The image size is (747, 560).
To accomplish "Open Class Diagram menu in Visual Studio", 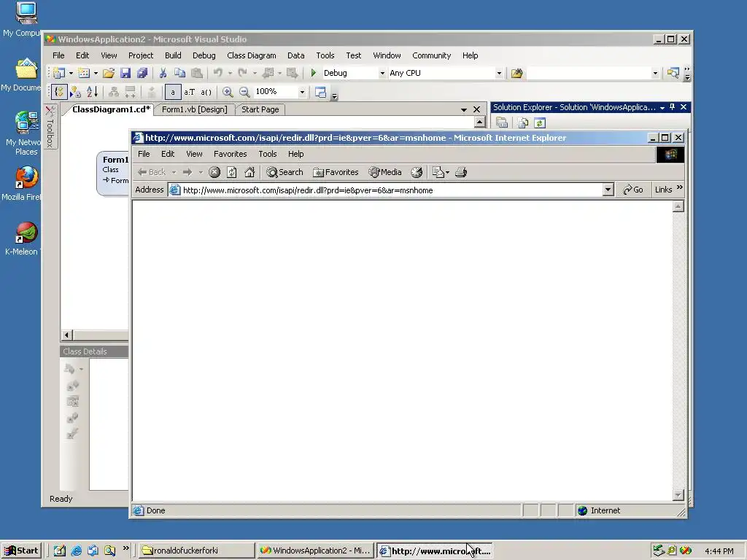I will coord(252,55).
